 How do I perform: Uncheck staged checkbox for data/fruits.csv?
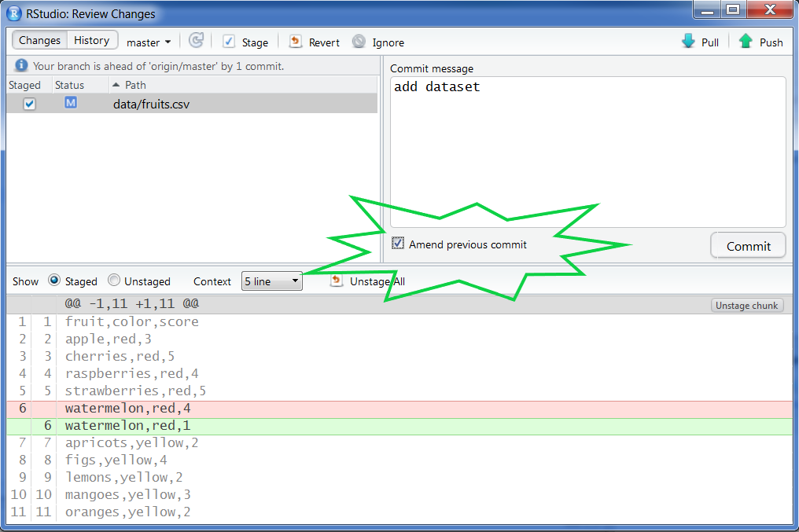tap(30, 104)
